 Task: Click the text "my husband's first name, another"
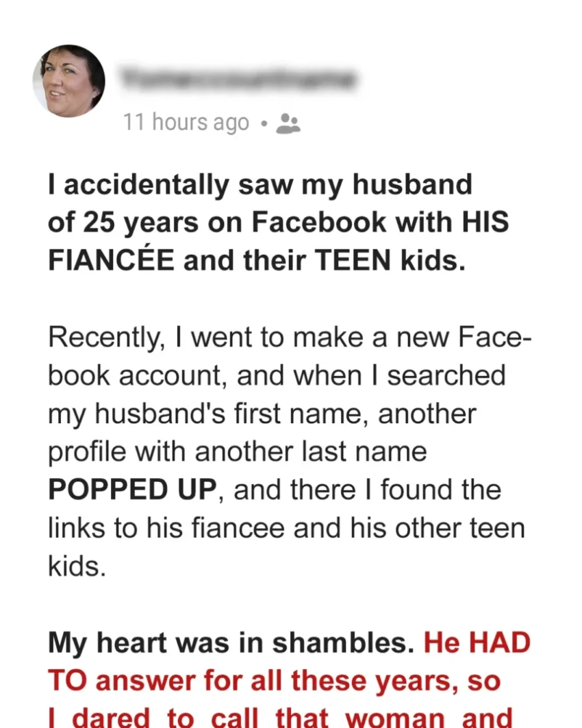tap(262, 414)
